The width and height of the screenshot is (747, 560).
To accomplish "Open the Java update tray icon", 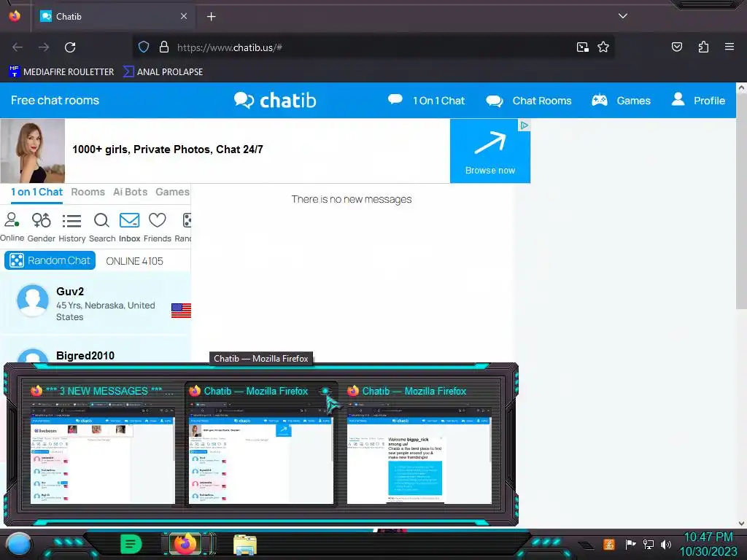I will (x=609, y=544).
